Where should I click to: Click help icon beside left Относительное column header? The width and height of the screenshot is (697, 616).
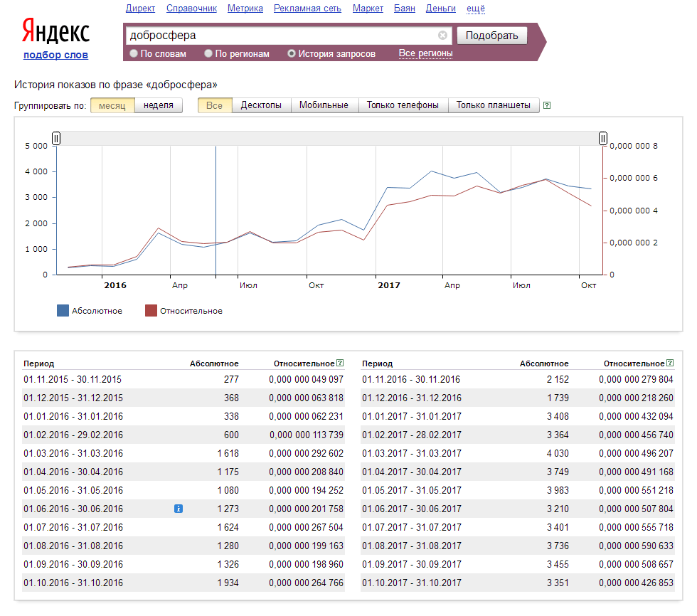(340, 363)
